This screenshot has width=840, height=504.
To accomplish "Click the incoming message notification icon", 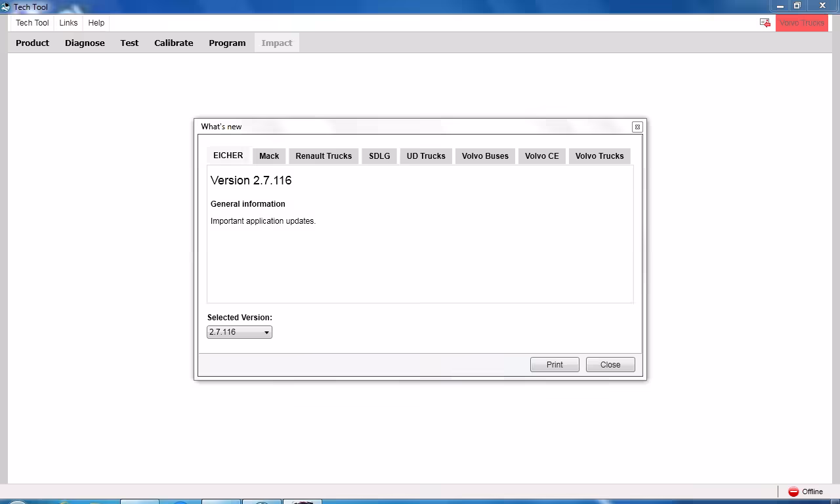I will click(x=765, y=23).
